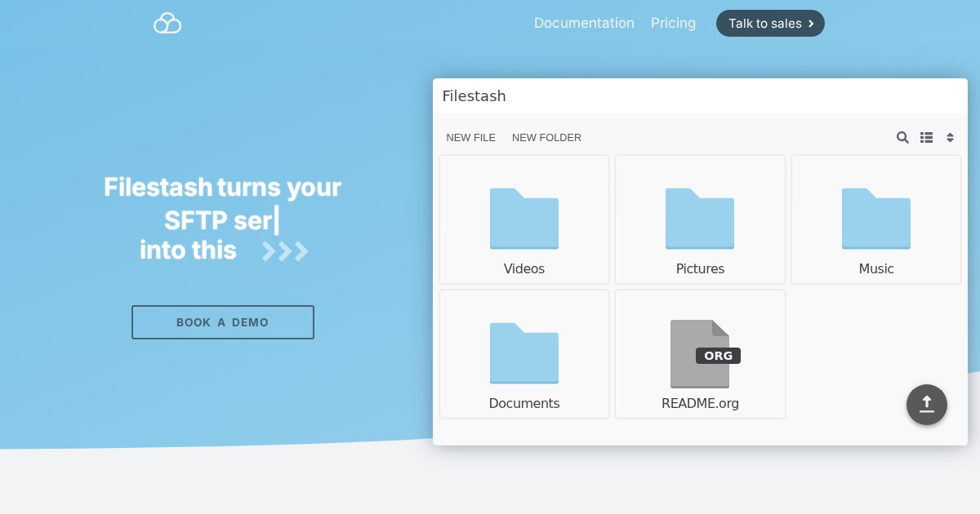Click NEW FOLDER in file manager
Image resolution: width=980 pixels, height=514 pixels.
[x=547, y=137]
